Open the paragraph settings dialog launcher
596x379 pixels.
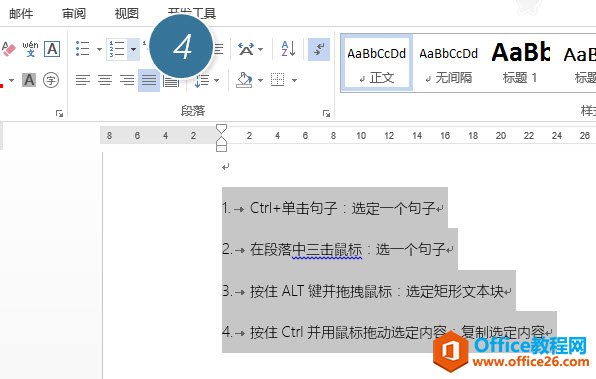[326, 113]
